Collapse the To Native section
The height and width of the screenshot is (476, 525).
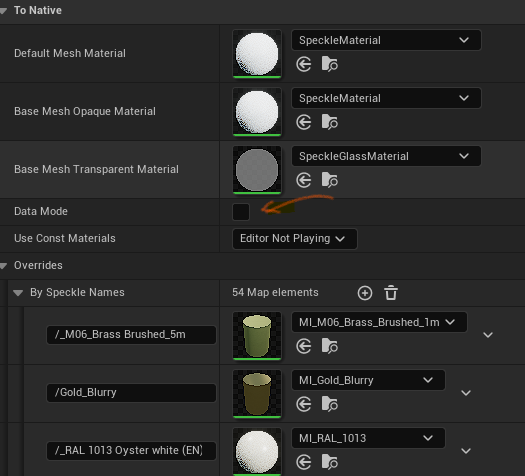3,11
